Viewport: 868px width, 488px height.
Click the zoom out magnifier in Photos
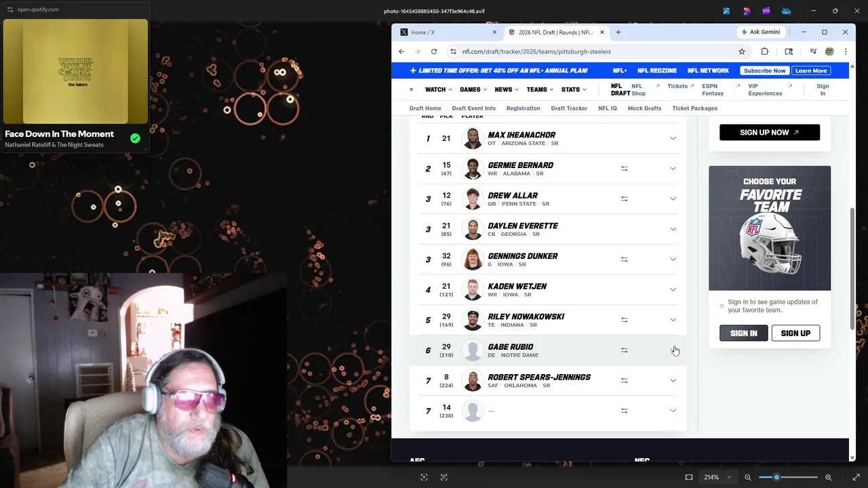click(x=748, y=477)
